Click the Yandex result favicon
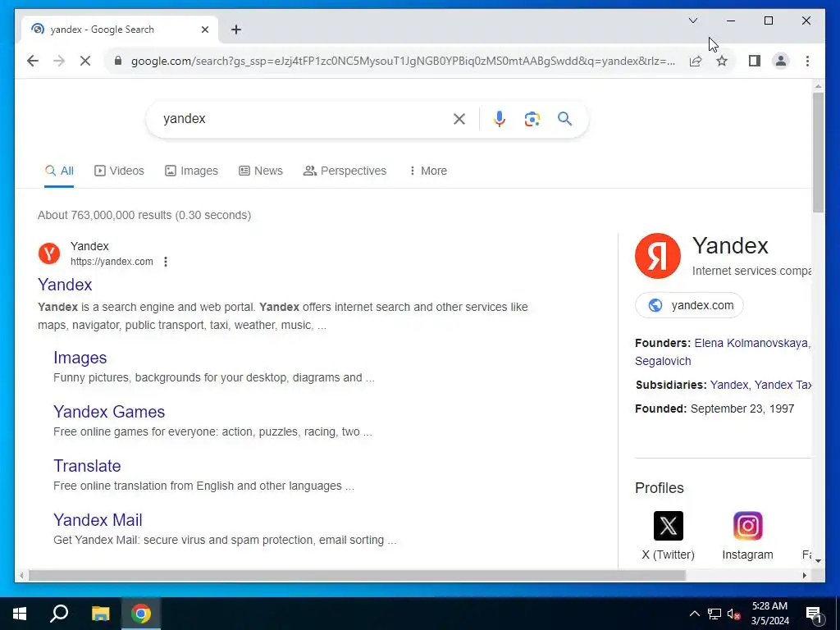Screen dimensions: 840x630 [49, 253]
